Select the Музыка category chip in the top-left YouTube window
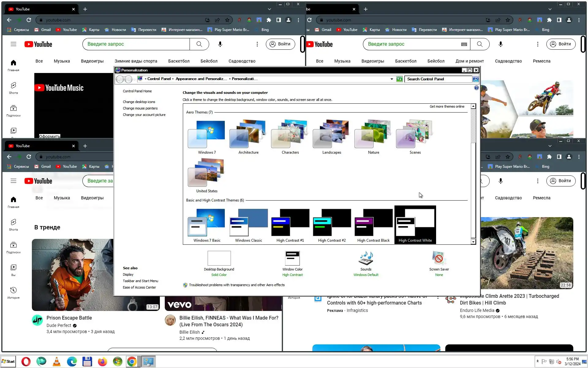The width and height of the screenshot is (588, 368). [62, 61]
